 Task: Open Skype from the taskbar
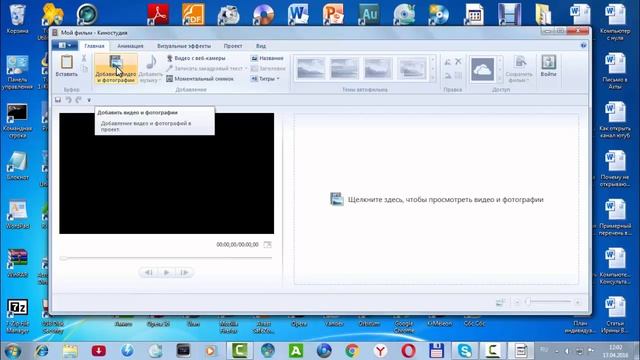(464, 351)
